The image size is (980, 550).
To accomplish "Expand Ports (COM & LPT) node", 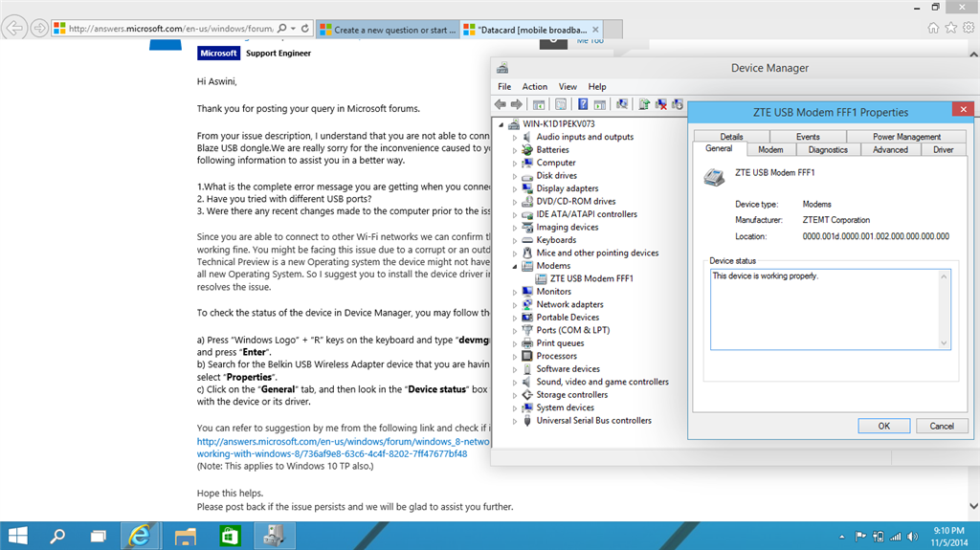I will 514,331.
